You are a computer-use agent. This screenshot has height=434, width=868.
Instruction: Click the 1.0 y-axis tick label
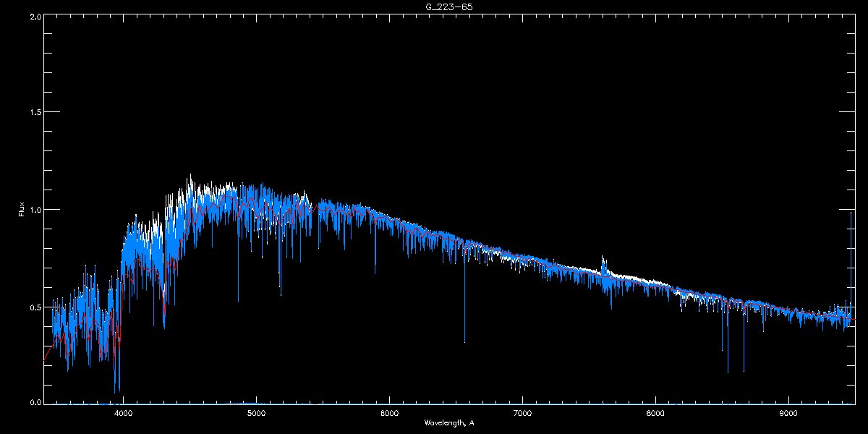(35, 210)
